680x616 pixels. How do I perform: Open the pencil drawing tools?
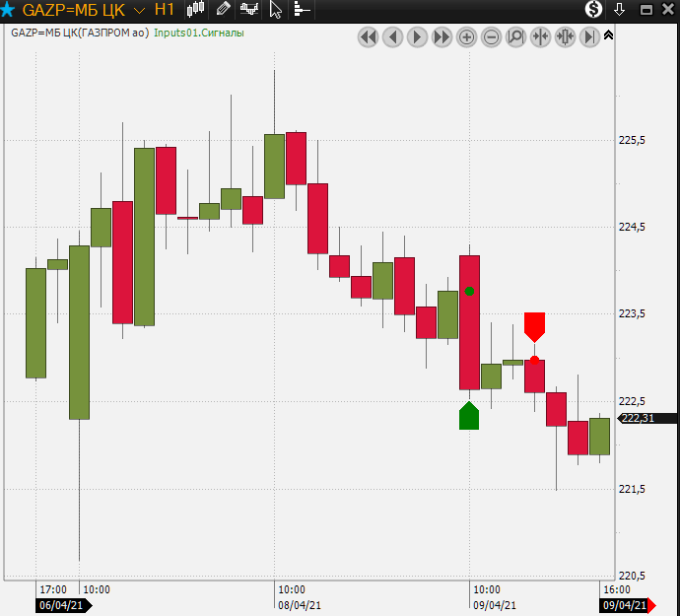[x=223, y=10]
